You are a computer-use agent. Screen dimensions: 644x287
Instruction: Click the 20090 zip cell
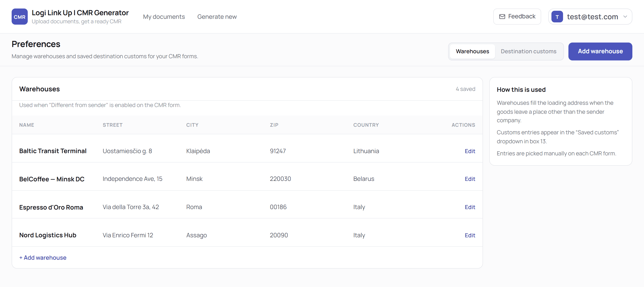tap(279, 236)
